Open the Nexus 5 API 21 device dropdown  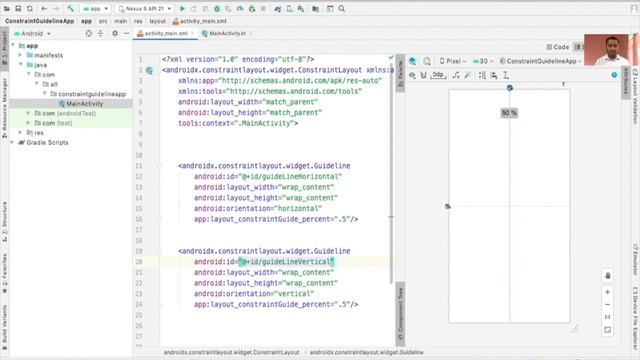pyautogui.click(x=145, y=9)
